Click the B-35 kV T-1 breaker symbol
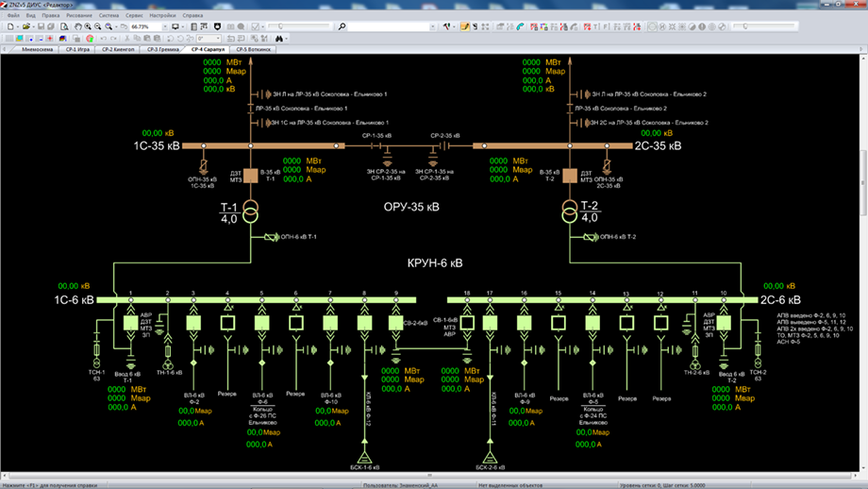The width and height of the screenshot is (868, 489). pos(251,176)
